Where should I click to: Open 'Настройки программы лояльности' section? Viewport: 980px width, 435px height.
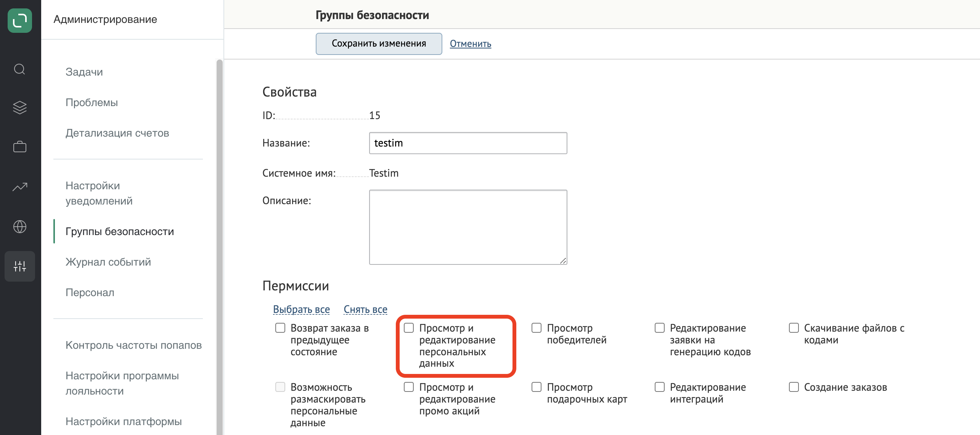point(122,383)
